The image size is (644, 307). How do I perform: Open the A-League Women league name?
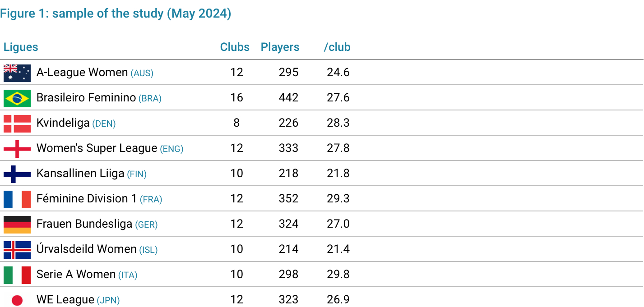tap(82, 73)
